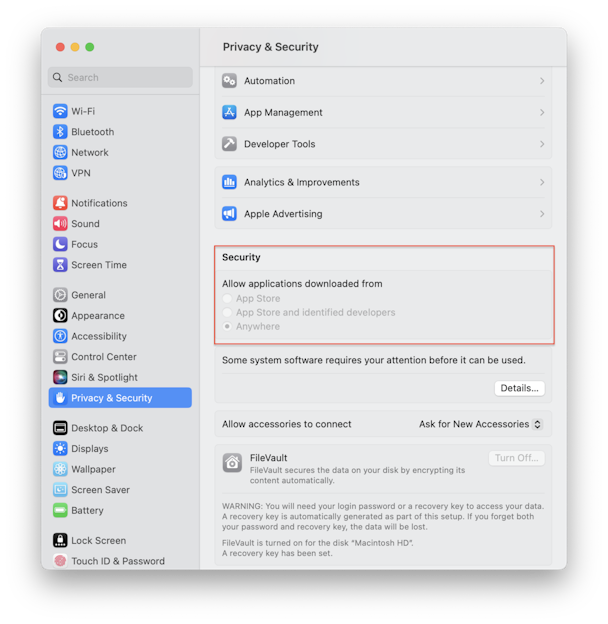Select the Battery label
Viewport: 608px width, 624px height.
coord(87,510)
